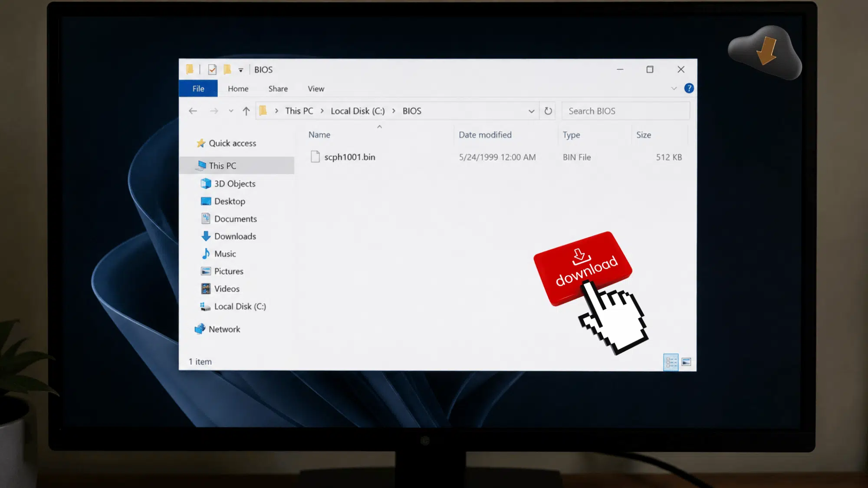Click the Pictures sidebar icon

tap(206, 271)
